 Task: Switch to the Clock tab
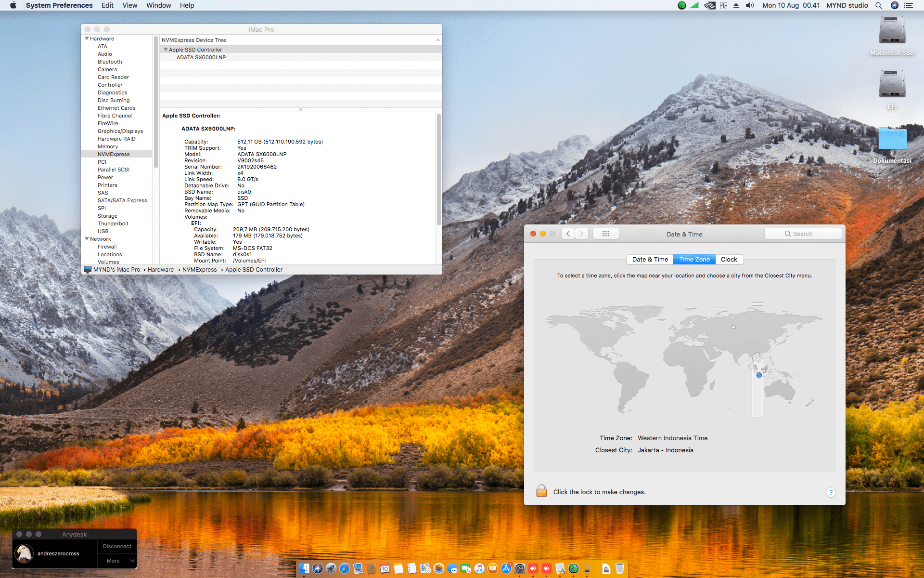coord(729,259)
